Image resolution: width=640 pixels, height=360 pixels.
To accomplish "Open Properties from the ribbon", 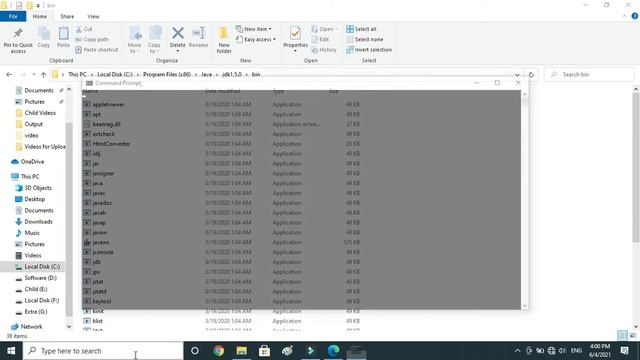I will point(295,40).
